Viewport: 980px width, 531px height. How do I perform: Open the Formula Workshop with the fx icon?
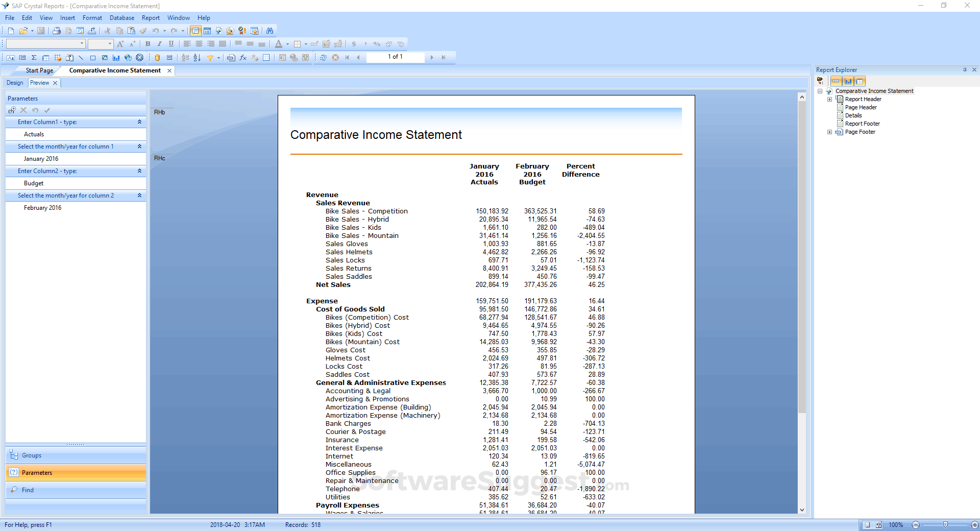point(243,57)
